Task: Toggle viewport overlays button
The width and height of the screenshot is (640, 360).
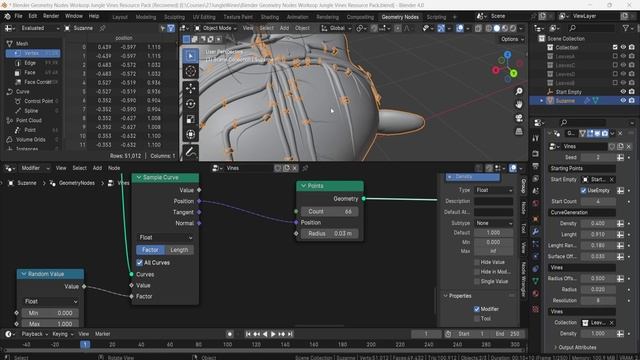Action: point(460,28)
